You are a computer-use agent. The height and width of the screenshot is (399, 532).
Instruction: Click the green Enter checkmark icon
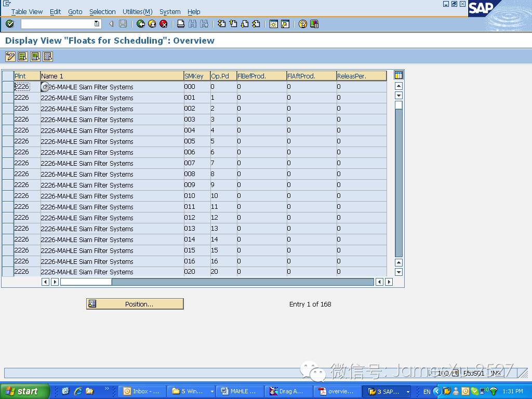pyautogui.click(x=10, y=24)
